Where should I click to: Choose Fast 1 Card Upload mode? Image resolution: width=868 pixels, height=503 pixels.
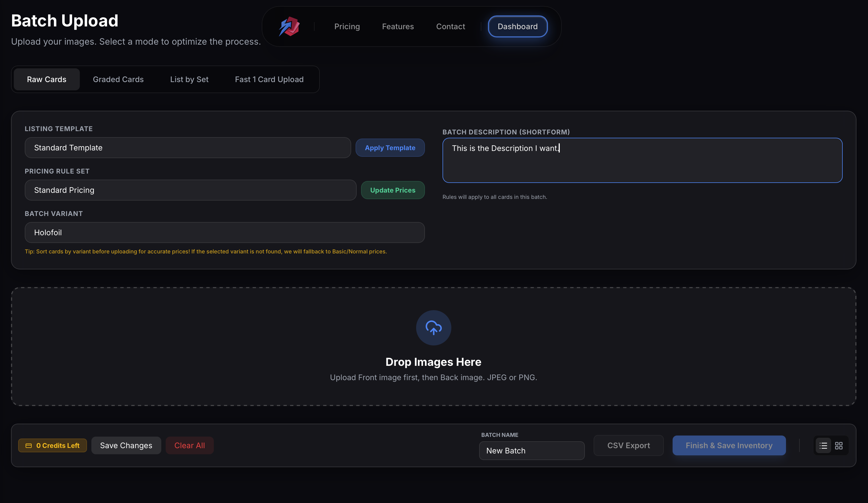point(269,80)
